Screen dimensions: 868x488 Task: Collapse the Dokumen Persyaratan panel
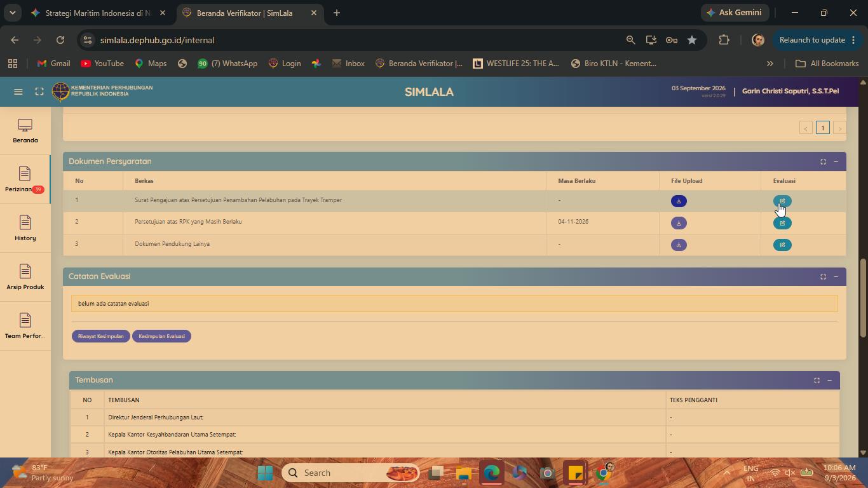tap(836, 161)
